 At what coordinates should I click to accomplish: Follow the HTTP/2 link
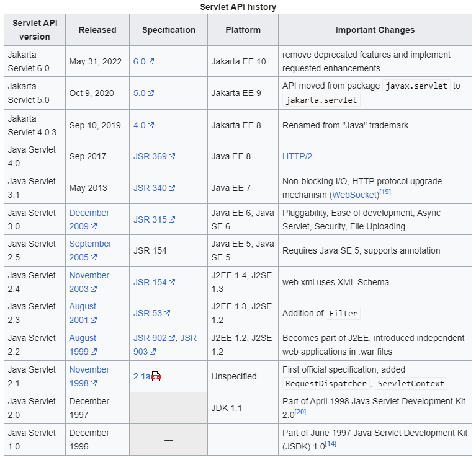click(x=297, y=156)
